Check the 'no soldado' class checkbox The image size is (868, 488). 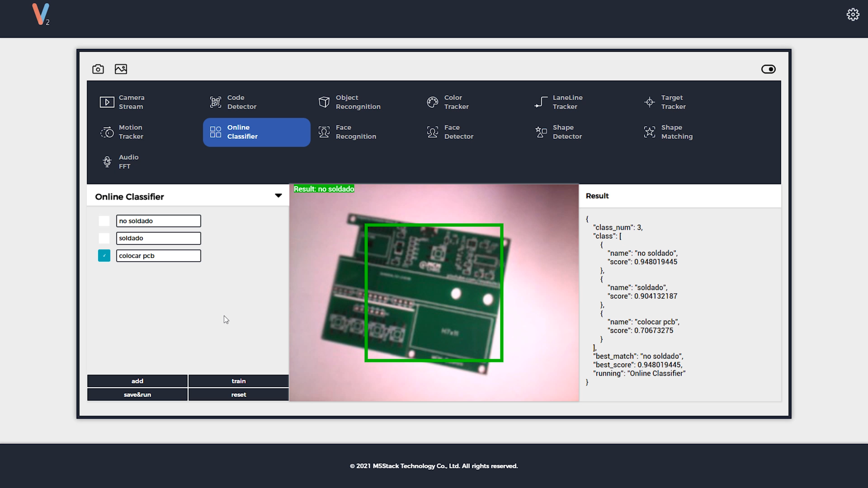point(104,221)
